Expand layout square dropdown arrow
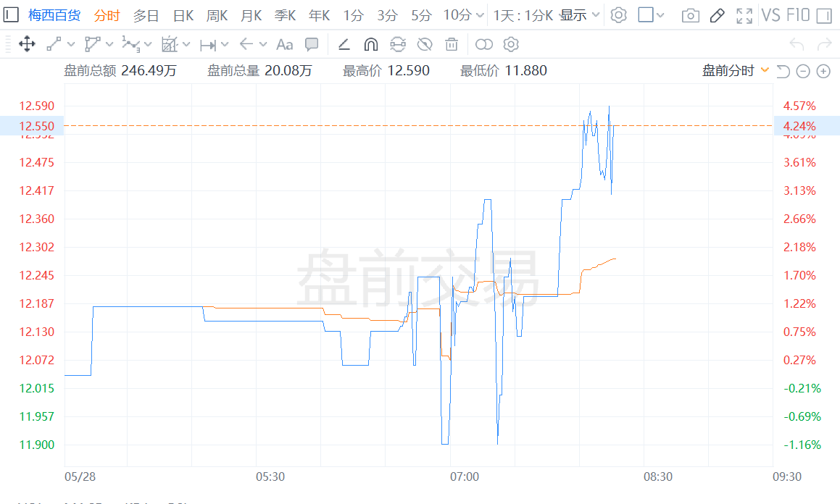The image size is (840, 504). [660, 15]
